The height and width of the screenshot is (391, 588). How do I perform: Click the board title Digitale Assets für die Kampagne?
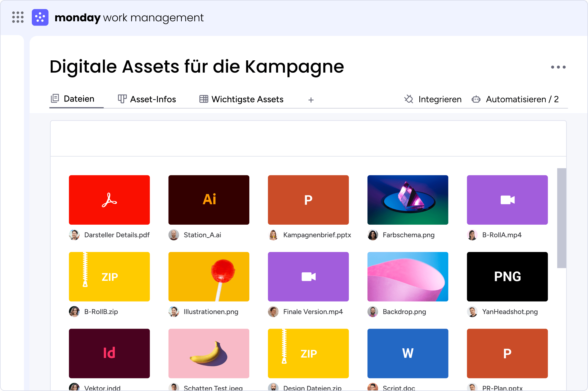(x=197, y=66)
